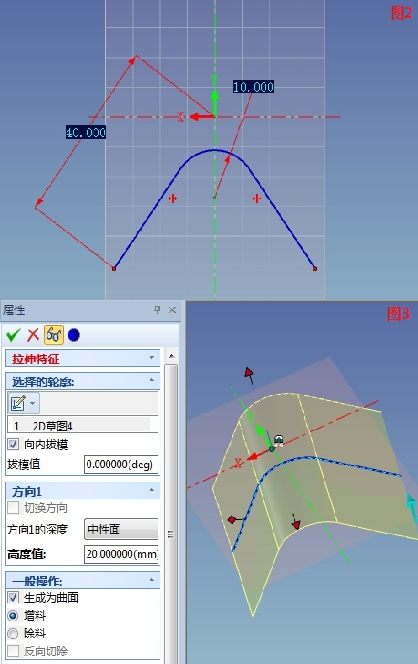Pin the properties panel

(157, 310)
